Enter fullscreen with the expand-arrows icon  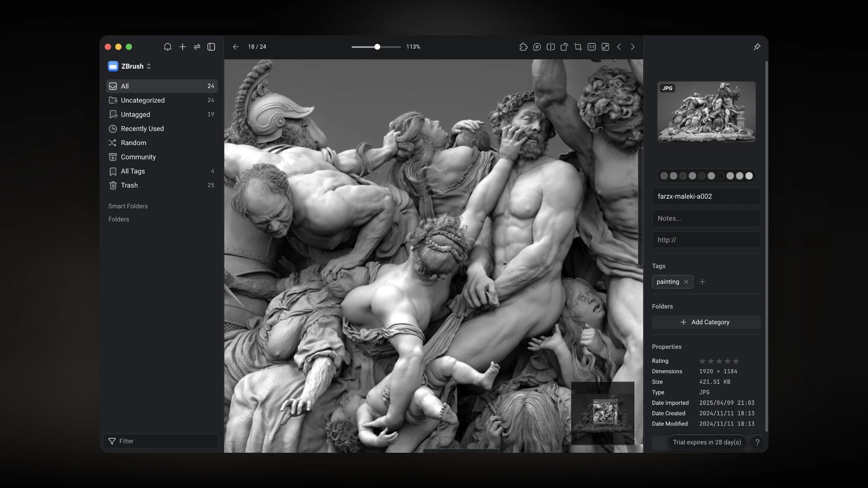pyautogui.click(x=605, y=47)
